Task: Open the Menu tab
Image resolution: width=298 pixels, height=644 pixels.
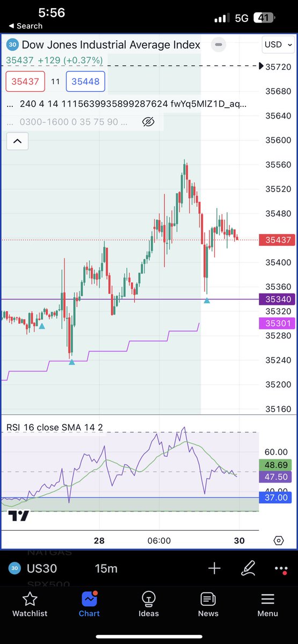Action: pos(267,603)
